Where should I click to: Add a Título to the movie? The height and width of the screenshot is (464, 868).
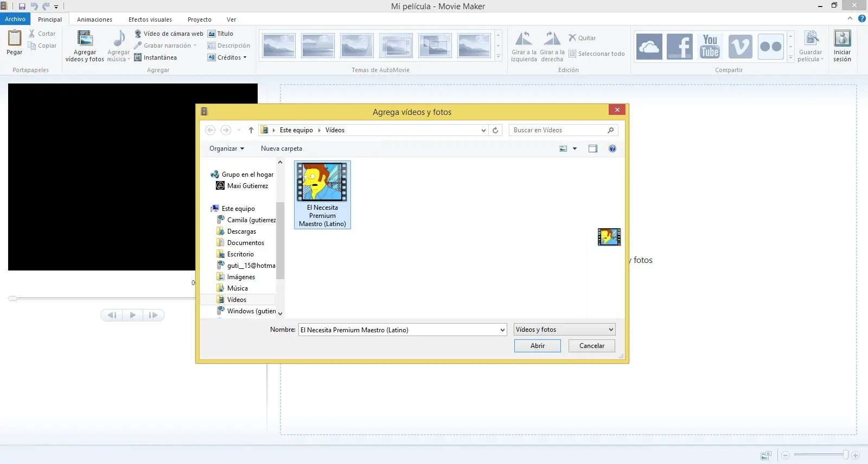click(x=220, y=34)
